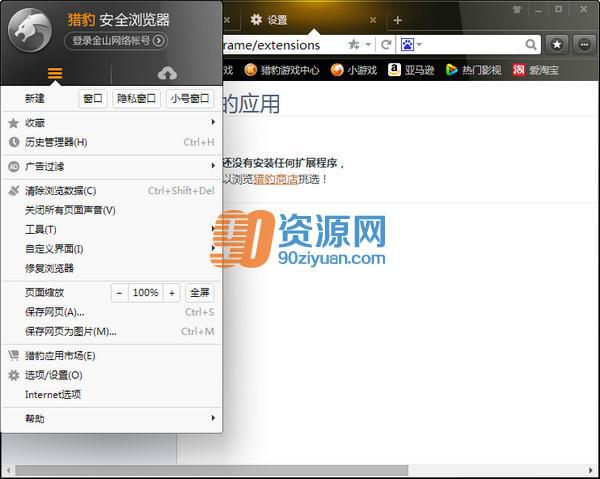The height and width of the screenshot is (479, 600).
Task: Click the submenu arrow beside 帮助
Action: [x=213, y=418]
